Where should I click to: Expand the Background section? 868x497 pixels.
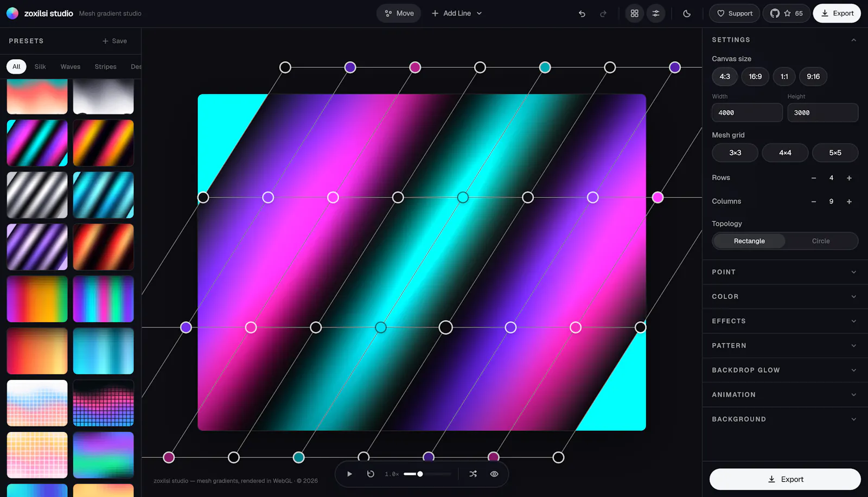(x=784, y=419)
